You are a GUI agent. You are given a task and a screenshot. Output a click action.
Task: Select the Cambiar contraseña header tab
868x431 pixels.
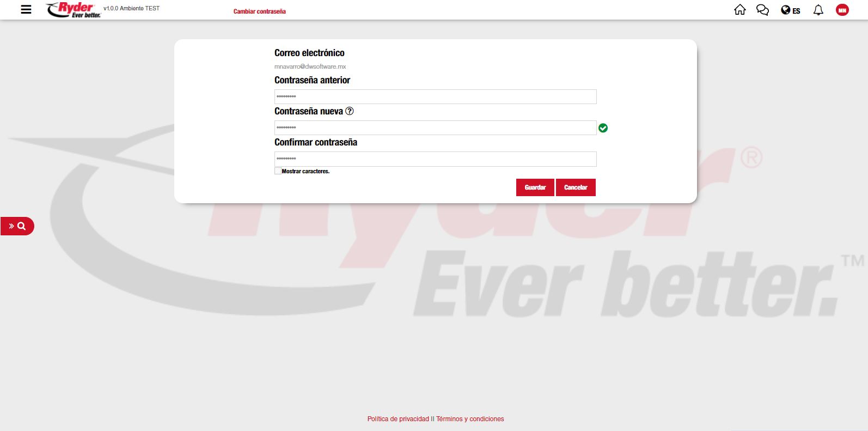pos(259,11)
